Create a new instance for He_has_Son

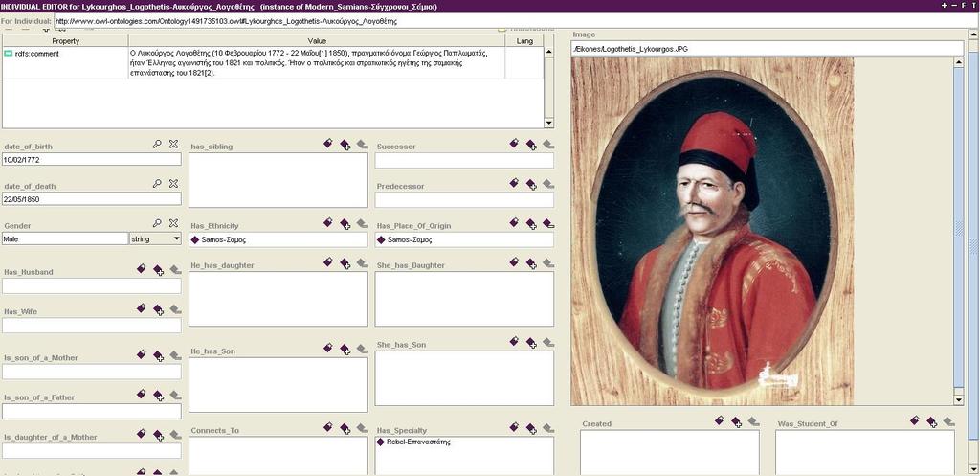(328, 349)
